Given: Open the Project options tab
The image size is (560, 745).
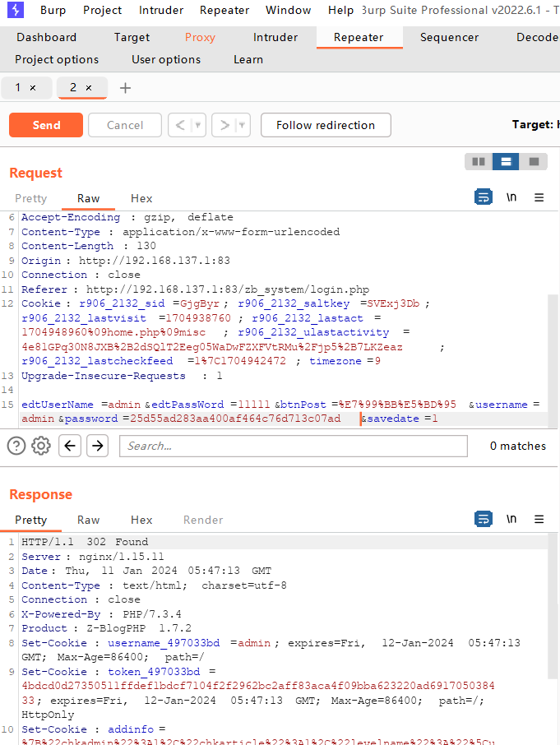Looking at the screenshot, I should (57, 59).
